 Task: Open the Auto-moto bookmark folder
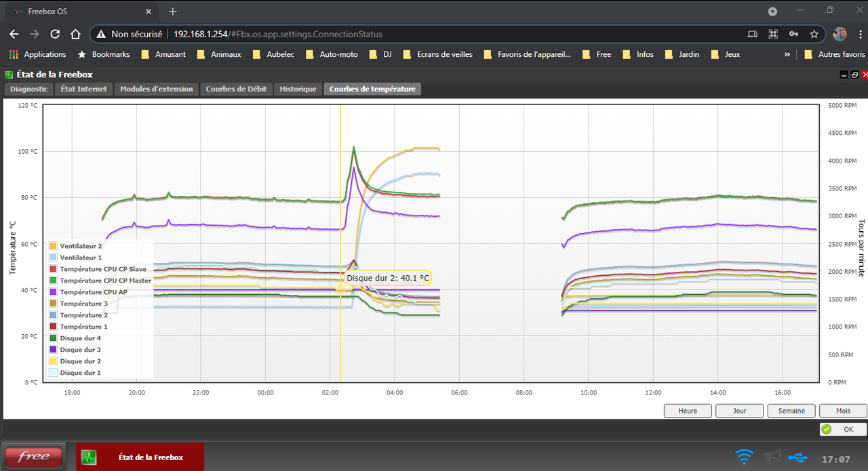click(x=332, y=54)
